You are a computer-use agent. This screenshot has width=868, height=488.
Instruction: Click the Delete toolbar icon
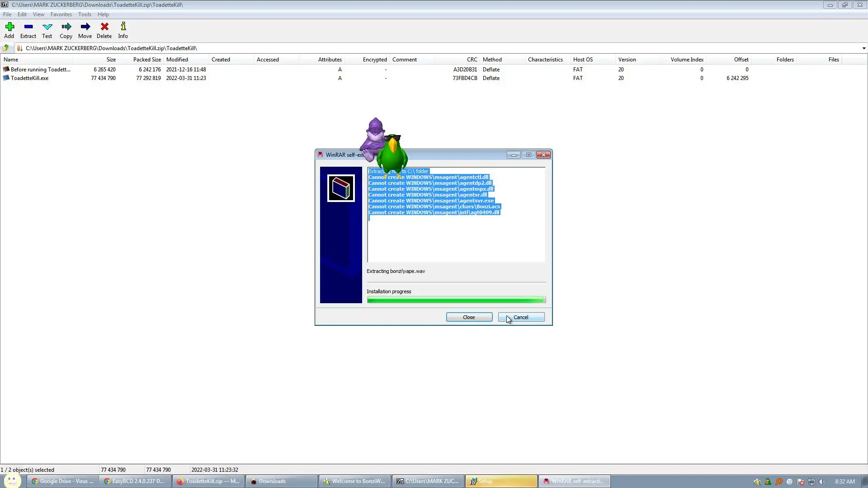pos(104,30)
